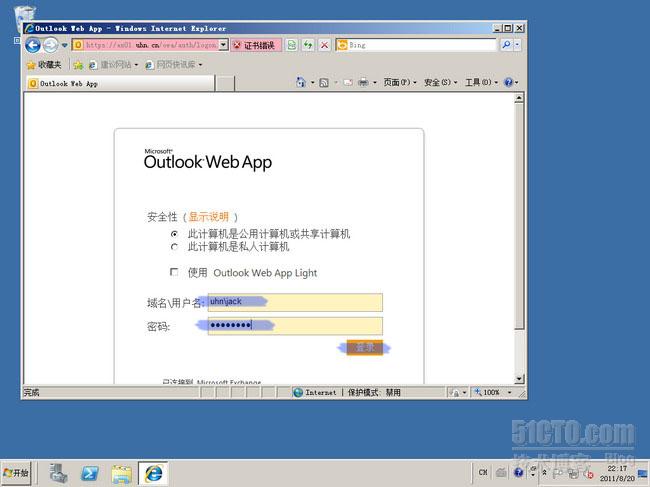This screenshot has width=650, height=487.
Task: Open the Start (开始) button
Action: point(16,473)
